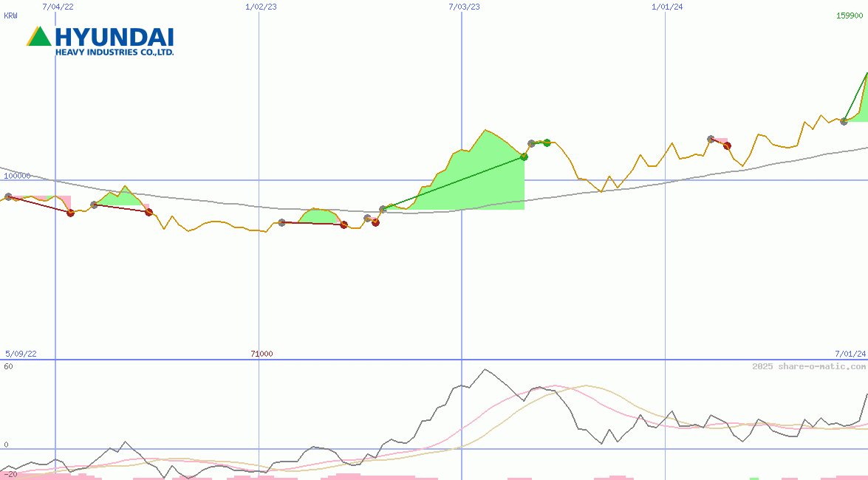
Task: Click the 60 oscillator scale label
Action: click(x=8, y=366)
